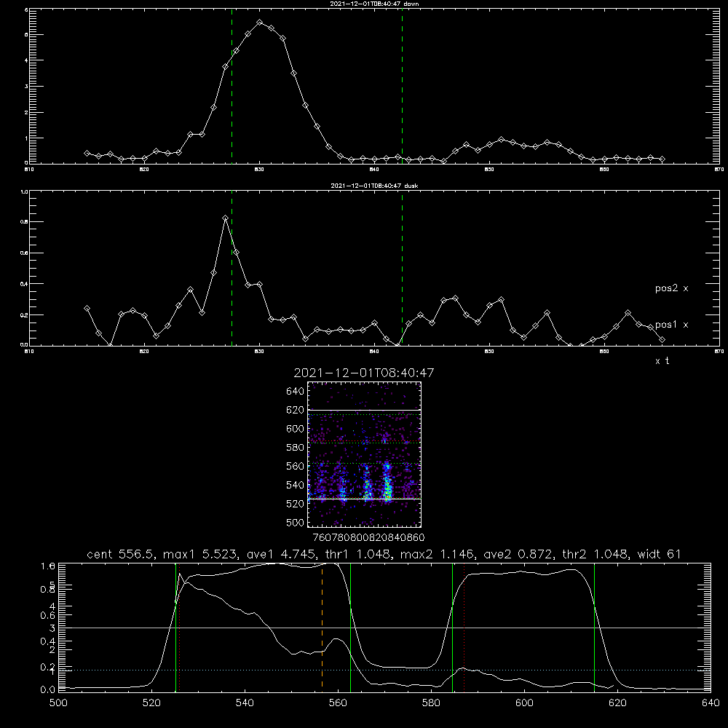Click heatmap y-axis label "560"
Image resolution: width=728 pixels, height=728 pixels.
pos(296,467)
